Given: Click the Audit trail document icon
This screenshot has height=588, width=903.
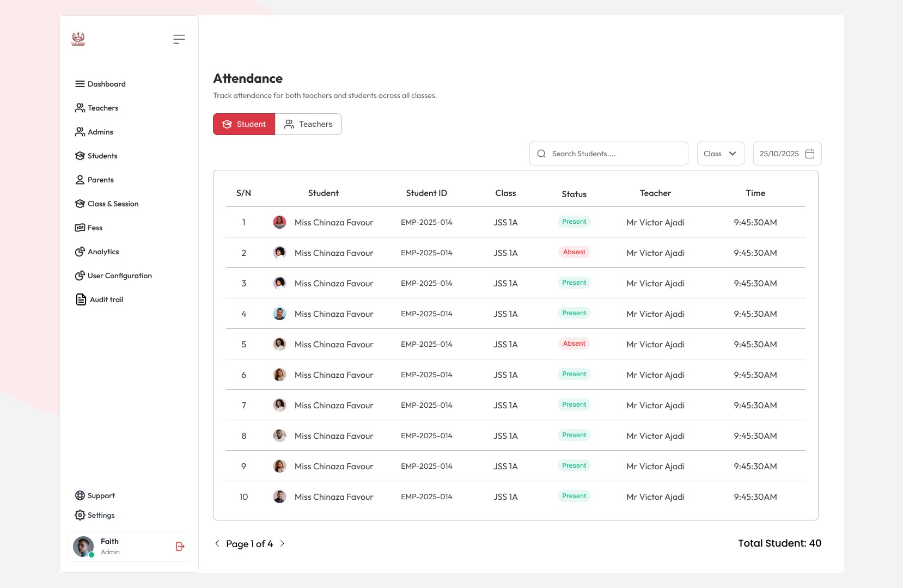Looking at the screenshot, I should [81, 299].
